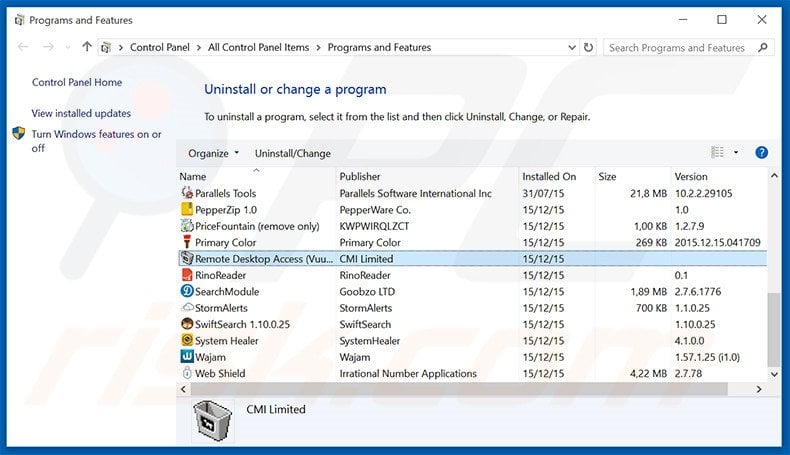Image resolution: width=790 pixels, height=455 pixels.
Task: Click the Primary Color program icon
Action: coord(187,242)
